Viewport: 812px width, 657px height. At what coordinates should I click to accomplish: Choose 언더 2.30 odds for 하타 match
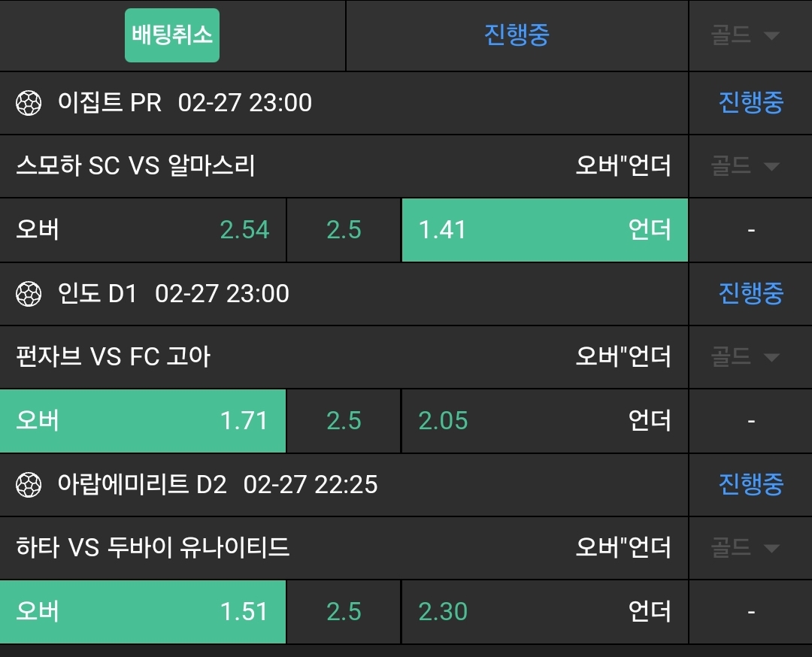(544, 612)
